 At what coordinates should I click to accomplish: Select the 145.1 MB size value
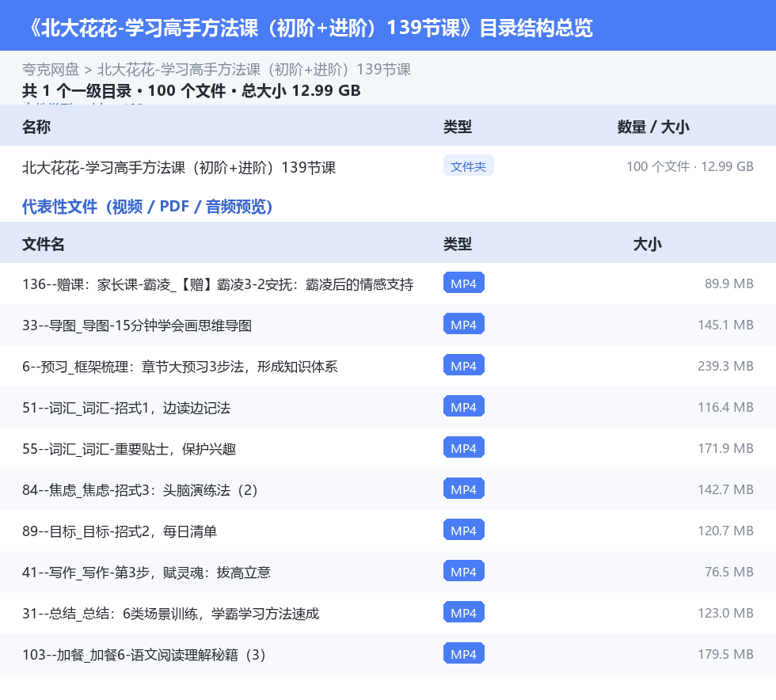tap(725, 325)
